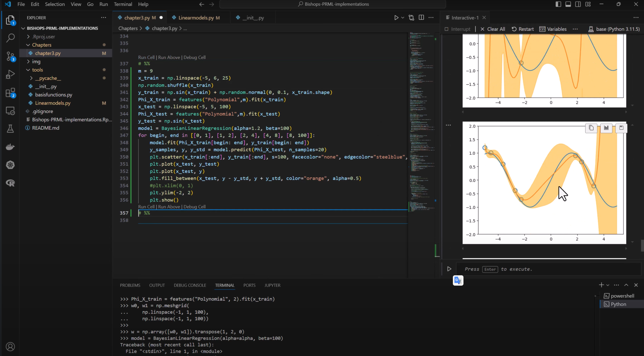Open the Testing beaker icon
Image resolution: width=644 pixels, height=356 pixels.
10,129
